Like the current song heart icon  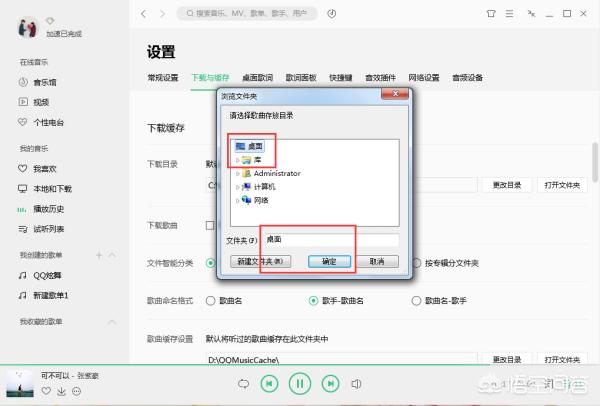point(46,391)
